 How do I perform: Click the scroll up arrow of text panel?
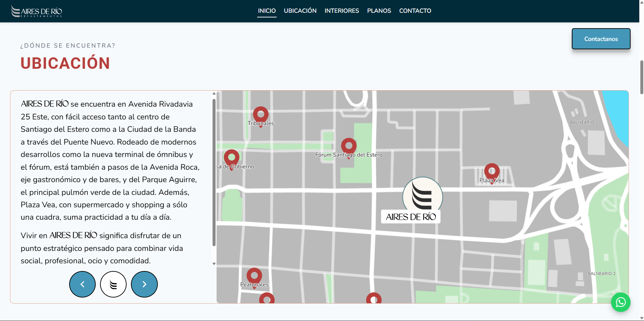(x=214, y=94)
